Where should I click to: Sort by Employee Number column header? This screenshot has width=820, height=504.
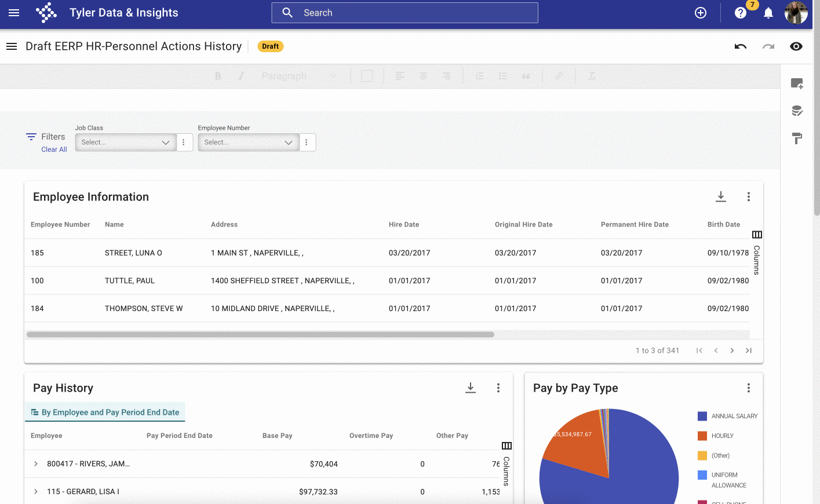60,225
